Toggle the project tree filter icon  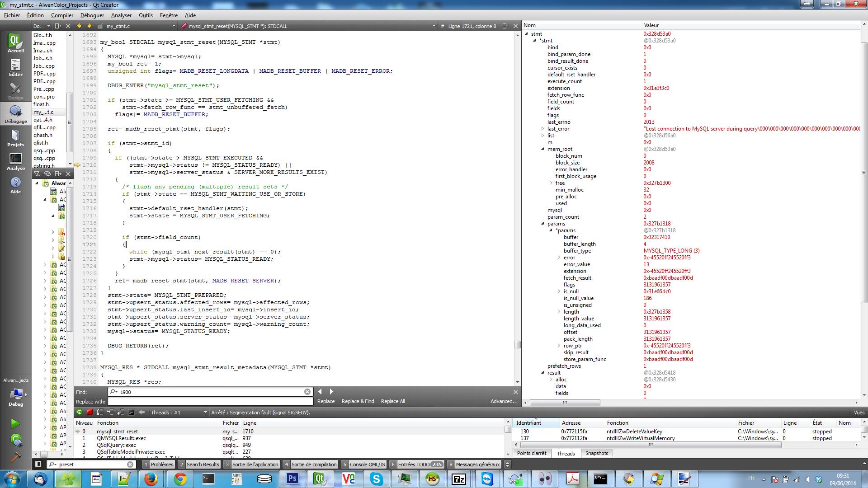[37, 174]
